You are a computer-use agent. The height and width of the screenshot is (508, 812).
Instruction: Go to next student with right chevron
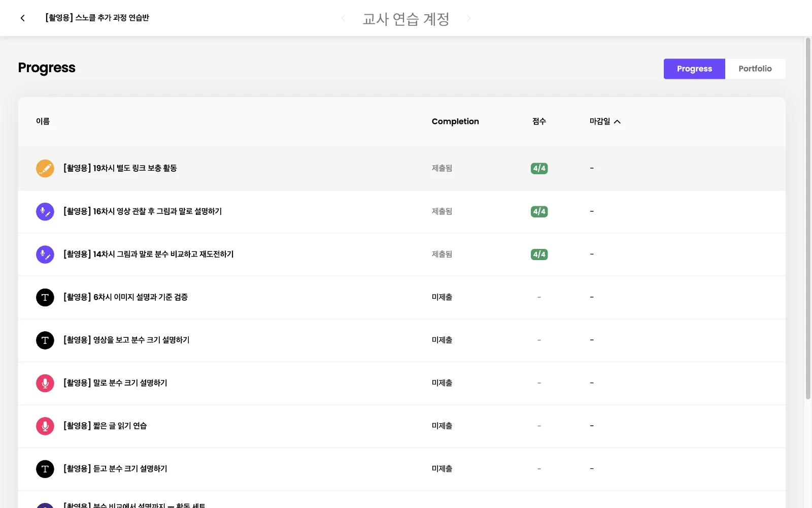point(468,18)
